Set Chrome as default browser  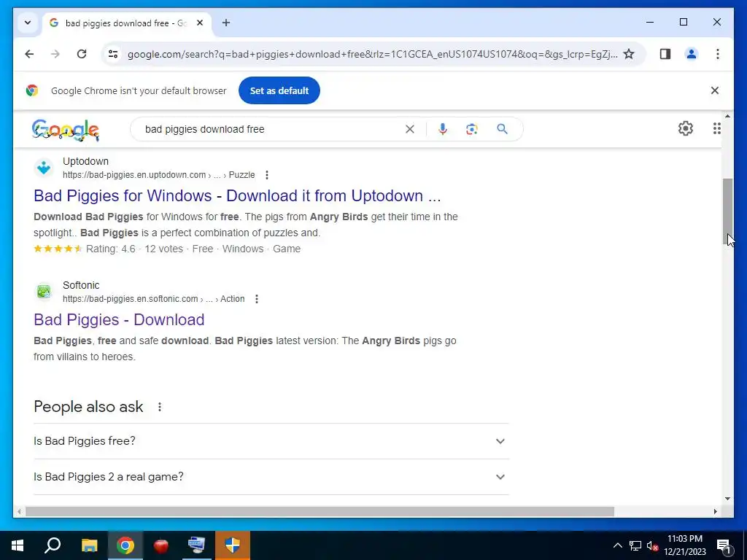coord(279,90)
